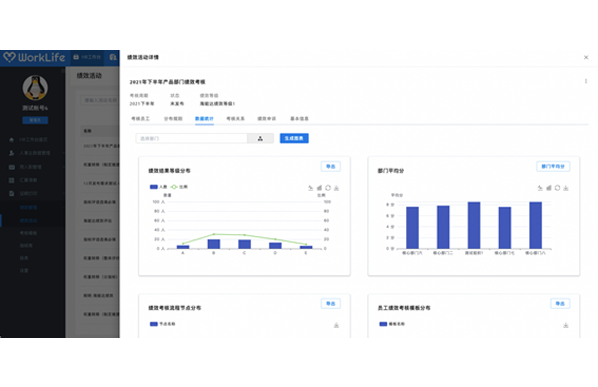Viewport: 598px width, 387px height.
Task: Switch performance chart to line view icon
Action: coord(310,188)
